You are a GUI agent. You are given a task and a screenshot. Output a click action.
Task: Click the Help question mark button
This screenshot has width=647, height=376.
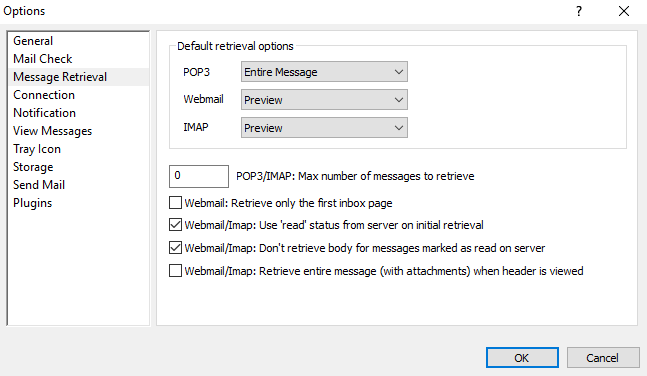(x=579, y=11)
